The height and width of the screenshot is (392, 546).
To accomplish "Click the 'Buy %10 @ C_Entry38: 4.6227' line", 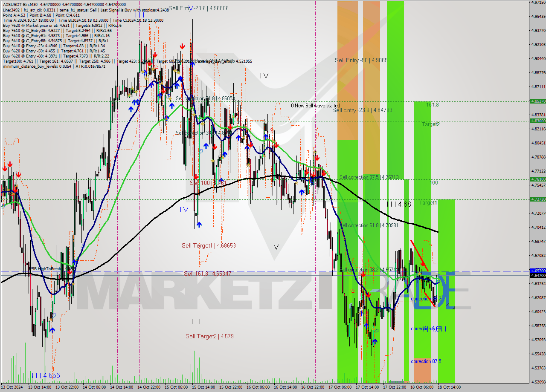I will point(57,30).
